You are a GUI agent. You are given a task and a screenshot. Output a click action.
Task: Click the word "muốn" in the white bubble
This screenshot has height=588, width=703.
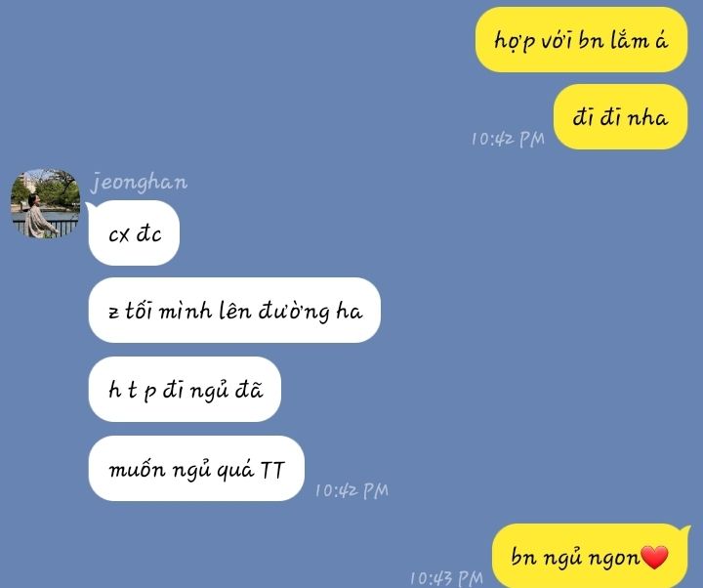pyautogui.click(x=138, y=469)
